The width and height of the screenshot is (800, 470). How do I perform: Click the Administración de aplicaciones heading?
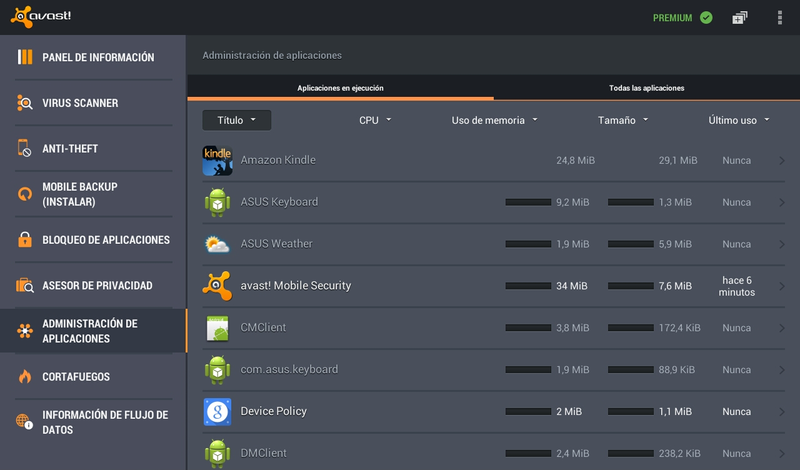click(272, 55)
